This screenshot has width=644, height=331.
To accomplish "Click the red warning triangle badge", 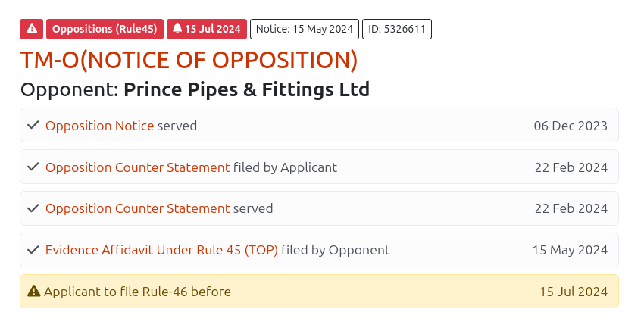I will click(31, 29).
